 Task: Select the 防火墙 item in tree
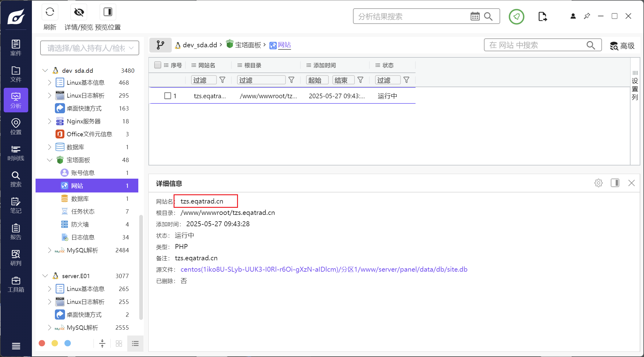(x=80, y=224)
